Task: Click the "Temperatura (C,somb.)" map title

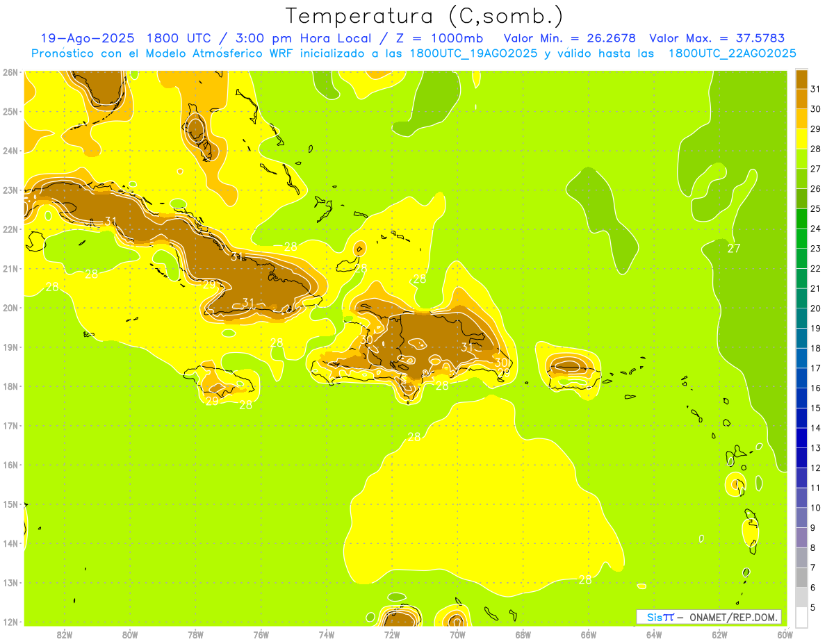Action: (424, 16)
